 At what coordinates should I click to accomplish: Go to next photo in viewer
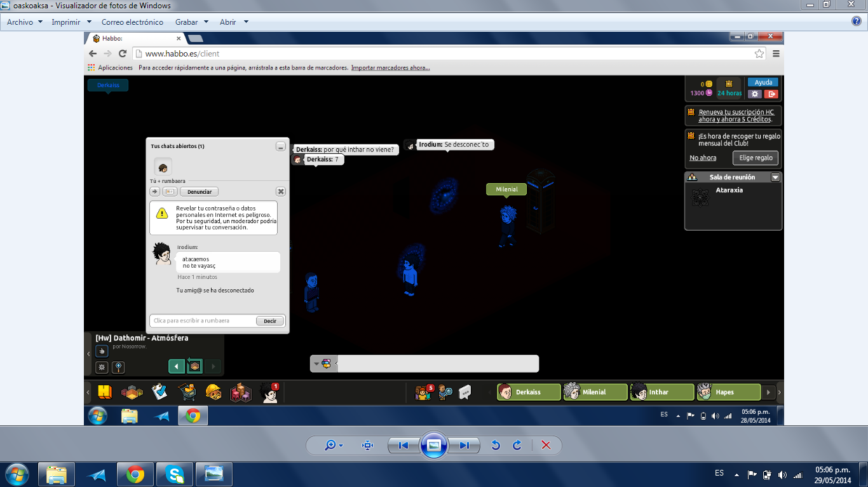(x=465, y=445)
